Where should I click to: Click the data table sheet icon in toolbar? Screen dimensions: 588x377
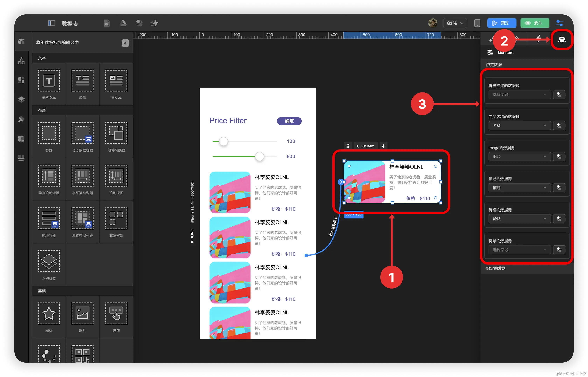click(x=107, y=23)
